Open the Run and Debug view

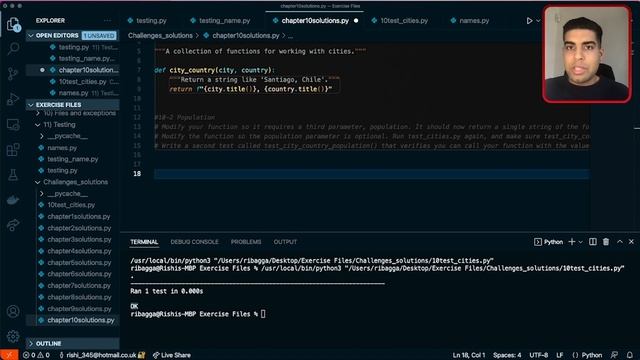[13, 99]
